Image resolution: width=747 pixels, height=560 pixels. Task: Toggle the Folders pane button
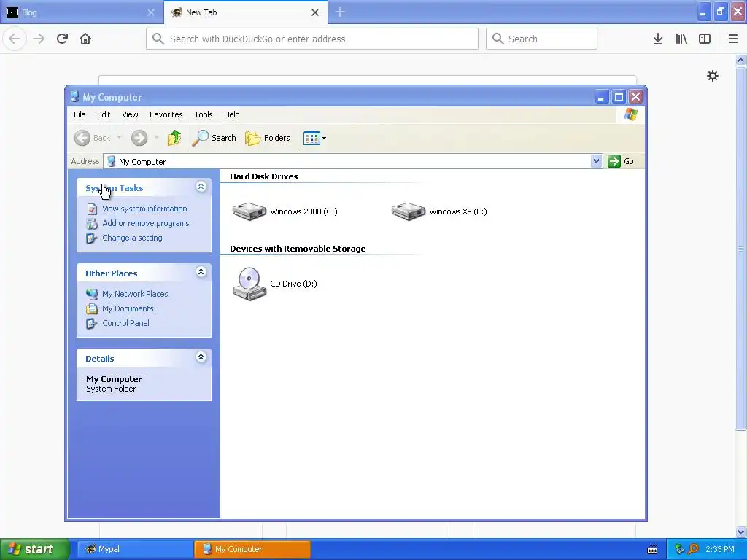[x=267, y=138]
